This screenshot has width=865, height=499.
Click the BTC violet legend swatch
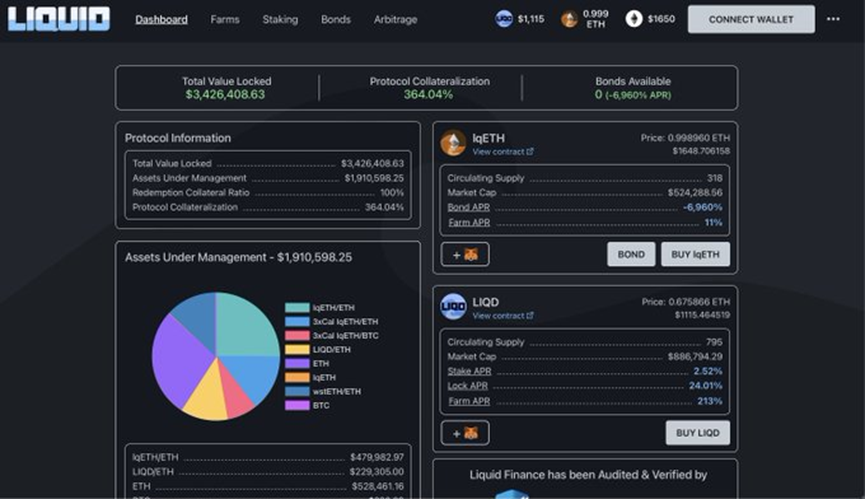297,405
